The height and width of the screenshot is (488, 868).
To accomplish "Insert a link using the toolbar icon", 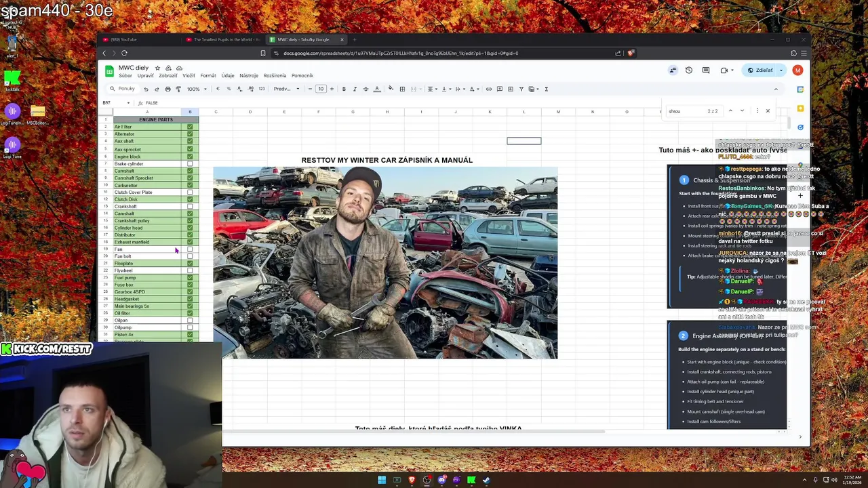I will [488, 89].
